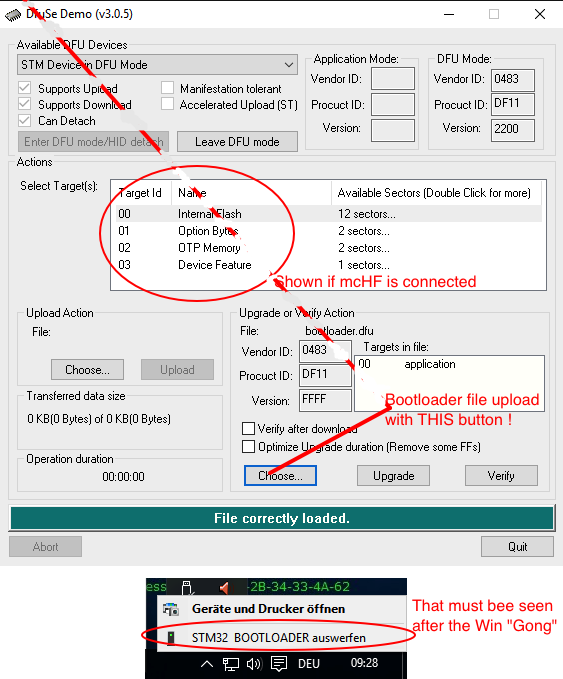This screenshot has height=679, width=563.
Task: Click the Leave DFU mode button
Action: coord(237,142)
